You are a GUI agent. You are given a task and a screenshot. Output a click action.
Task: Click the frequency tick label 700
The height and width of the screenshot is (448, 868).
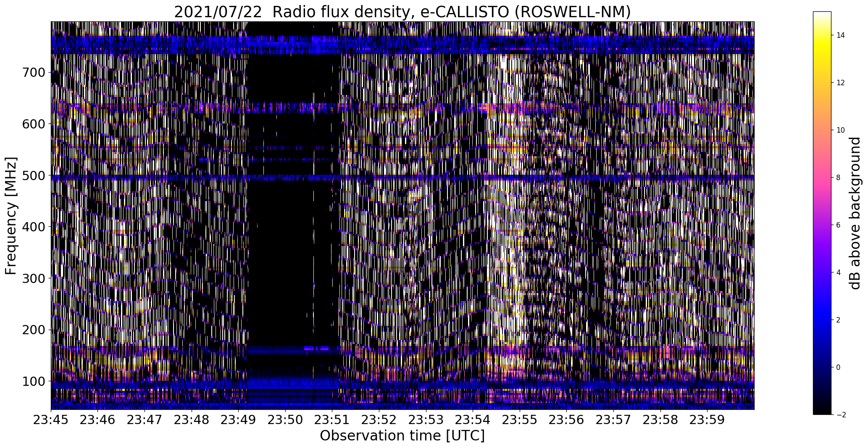(x=34, y=73)
